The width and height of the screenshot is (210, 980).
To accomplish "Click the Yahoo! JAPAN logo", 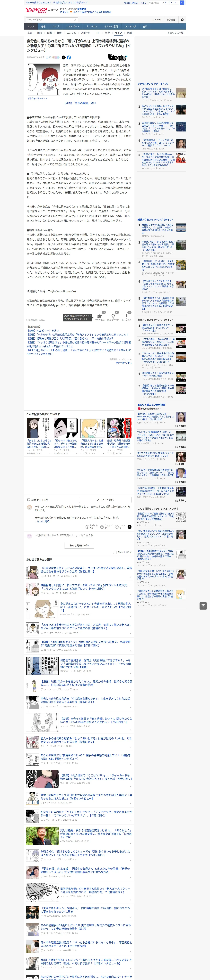I will coord(36,10).
